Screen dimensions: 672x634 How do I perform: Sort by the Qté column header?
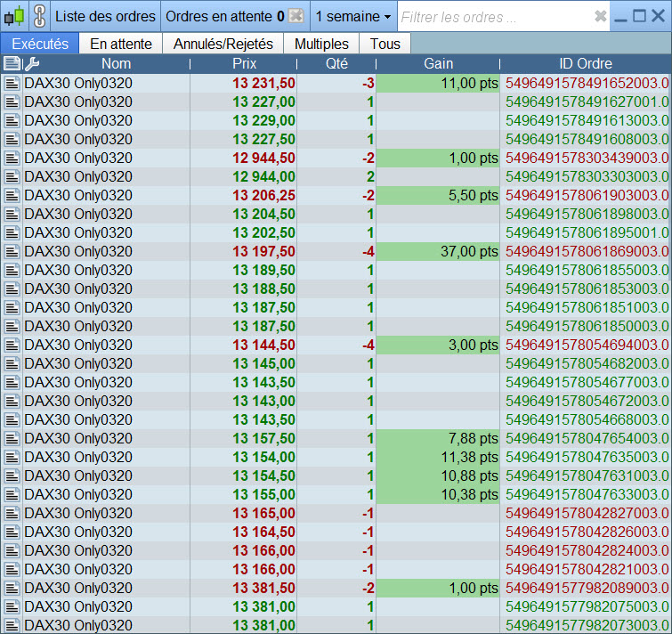click(336, 63)
